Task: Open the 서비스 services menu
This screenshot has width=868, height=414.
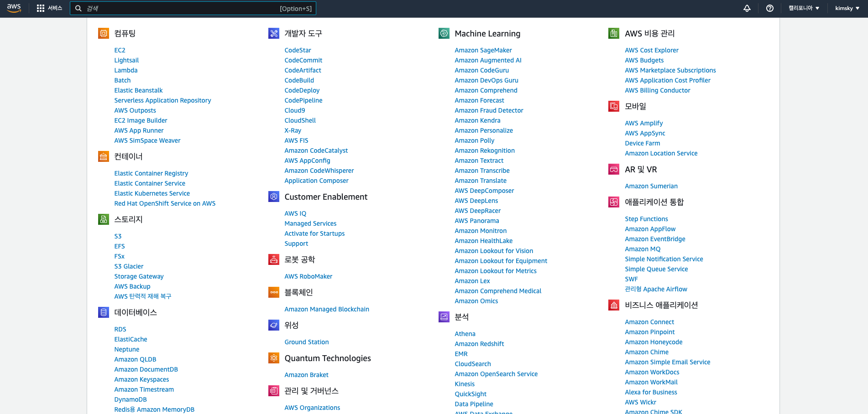Action: click(x=50, y=8)
